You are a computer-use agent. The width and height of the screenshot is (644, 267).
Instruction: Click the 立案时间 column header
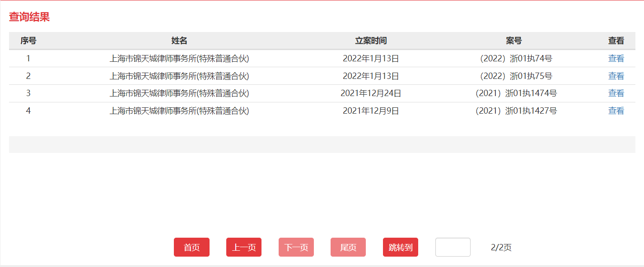[x=371, y=41]
